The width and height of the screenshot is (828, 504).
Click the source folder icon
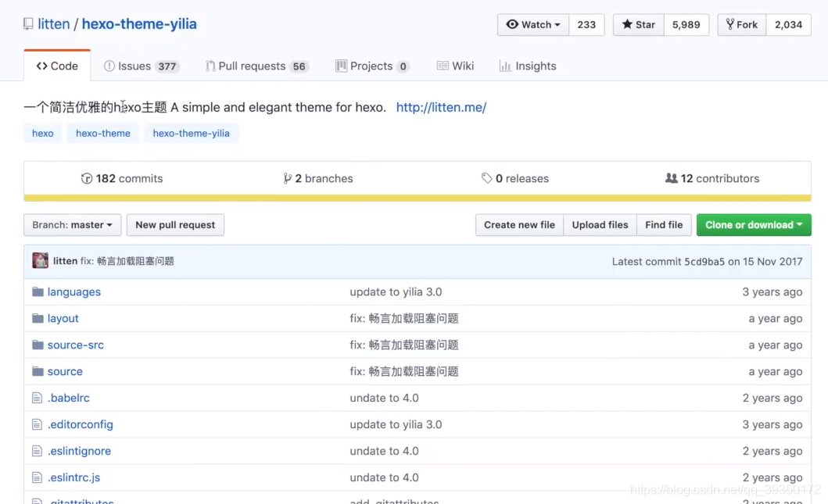38,371
